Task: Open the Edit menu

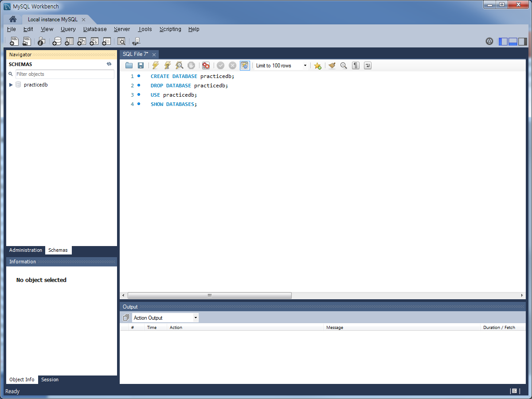Action: click(x=28, y=29)
